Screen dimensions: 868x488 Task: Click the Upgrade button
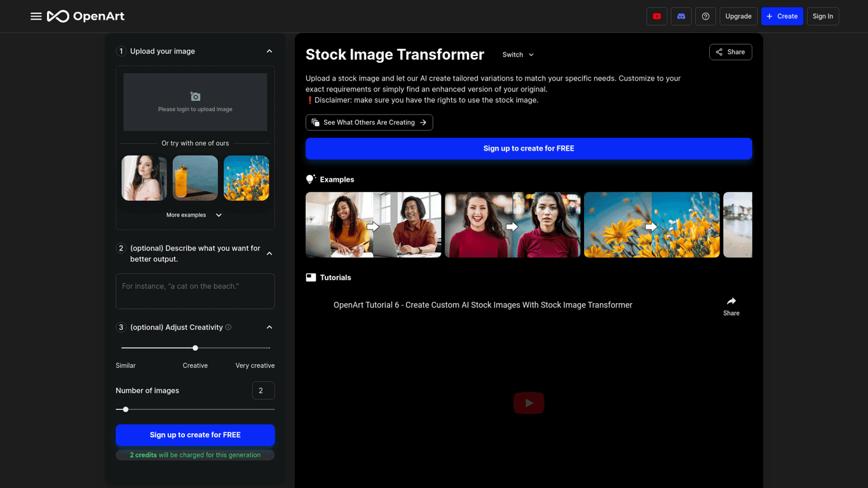click(738, 16)
